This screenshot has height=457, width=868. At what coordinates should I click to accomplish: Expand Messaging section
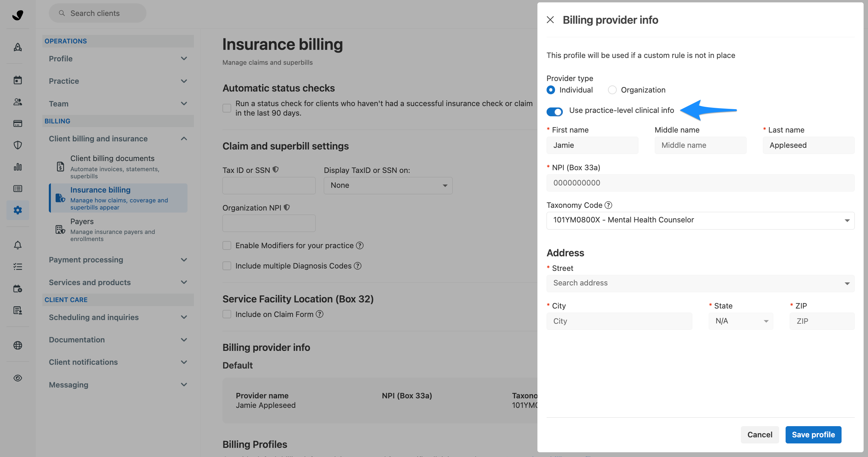[118, 385]
